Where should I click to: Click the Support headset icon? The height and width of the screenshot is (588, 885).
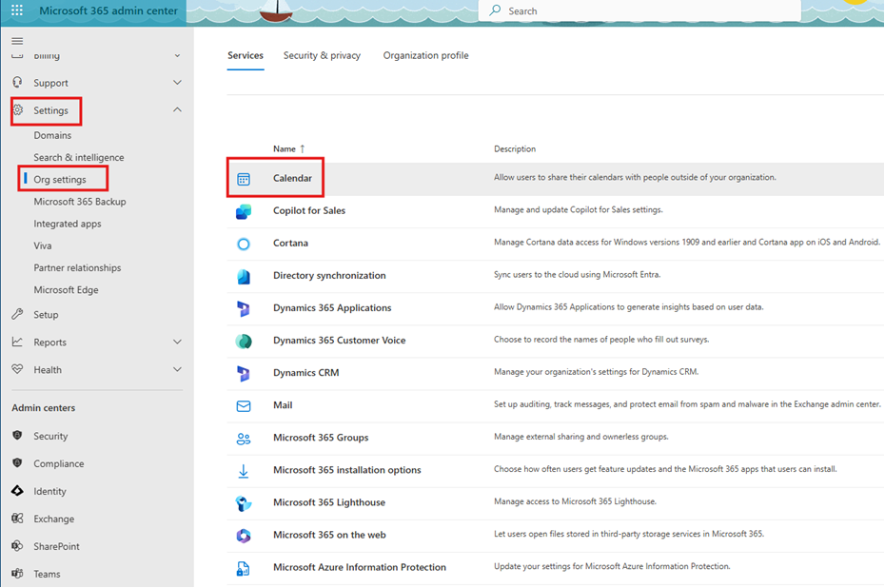click(17, 83)
